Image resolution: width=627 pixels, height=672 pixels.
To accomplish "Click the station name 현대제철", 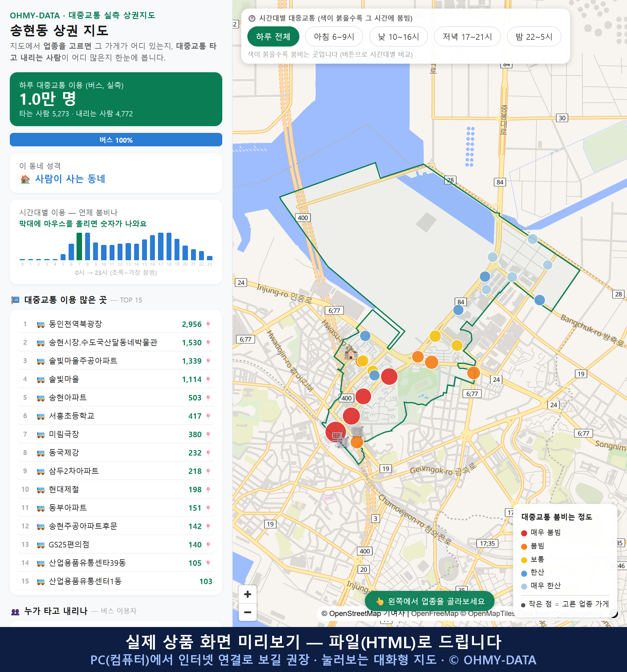I will (64, 490).
